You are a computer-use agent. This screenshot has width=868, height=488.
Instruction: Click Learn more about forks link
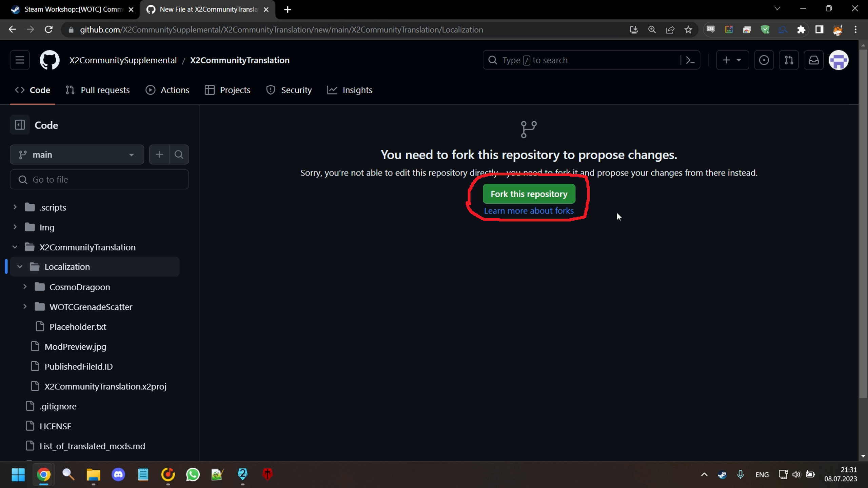[529, 210]
